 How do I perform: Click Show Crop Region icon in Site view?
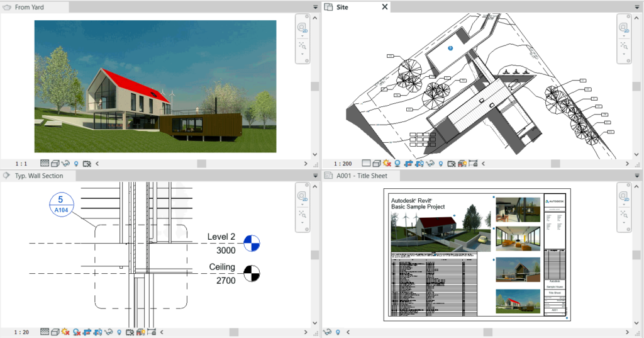point(419,163)
